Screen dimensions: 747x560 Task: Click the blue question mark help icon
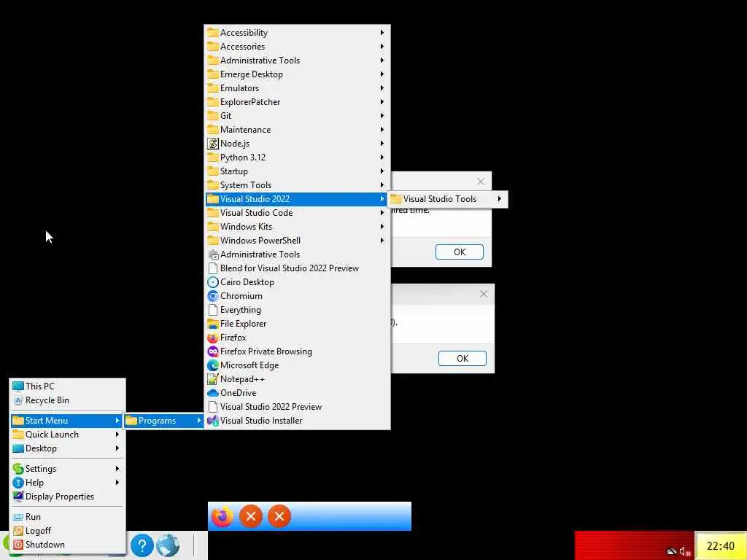click(142, 545)
